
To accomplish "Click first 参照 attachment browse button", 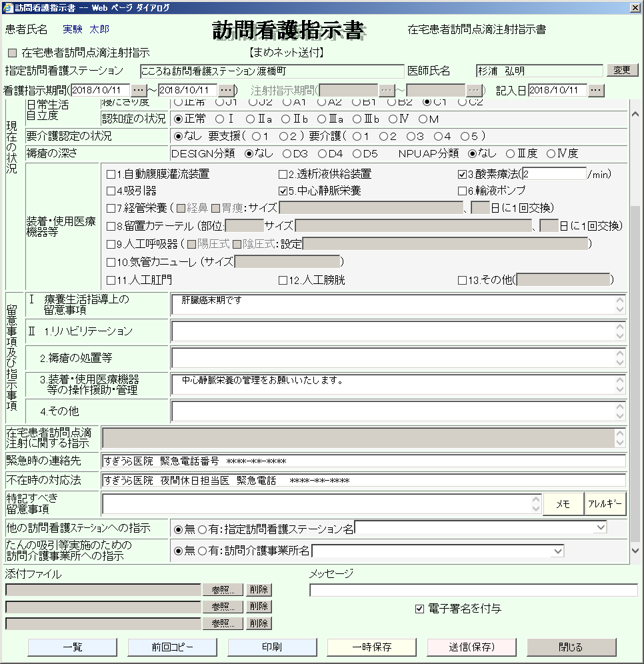I will point(223,590).
